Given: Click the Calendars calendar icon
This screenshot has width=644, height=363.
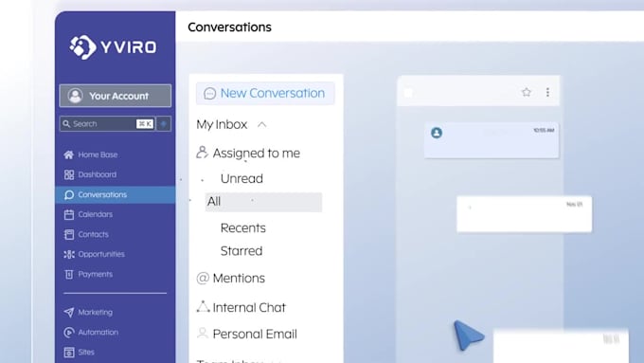Looking at the screenshot, I should point(68,214).
